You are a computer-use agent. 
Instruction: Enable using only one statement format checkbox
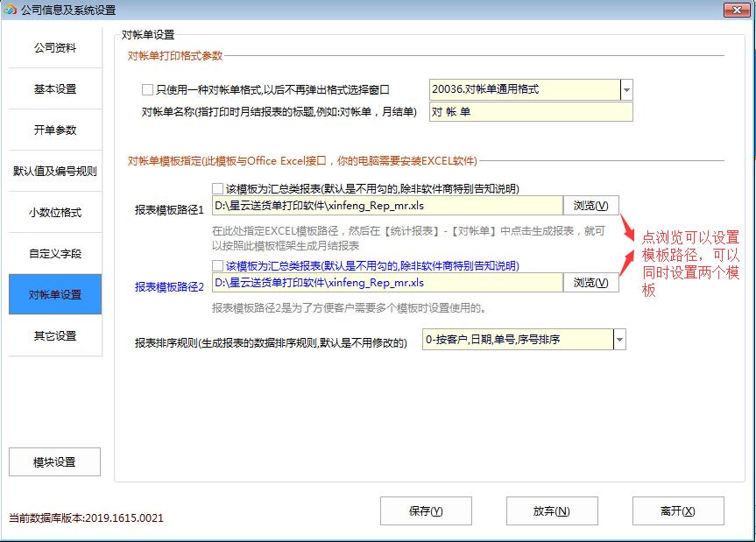147,89
